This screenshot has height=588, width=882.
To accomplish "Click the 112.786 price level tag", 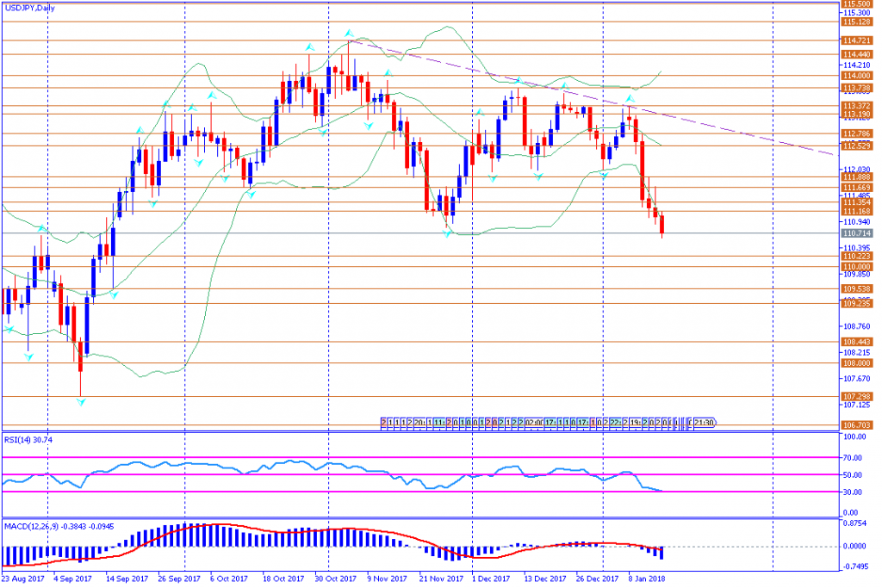I will (854, 133).
